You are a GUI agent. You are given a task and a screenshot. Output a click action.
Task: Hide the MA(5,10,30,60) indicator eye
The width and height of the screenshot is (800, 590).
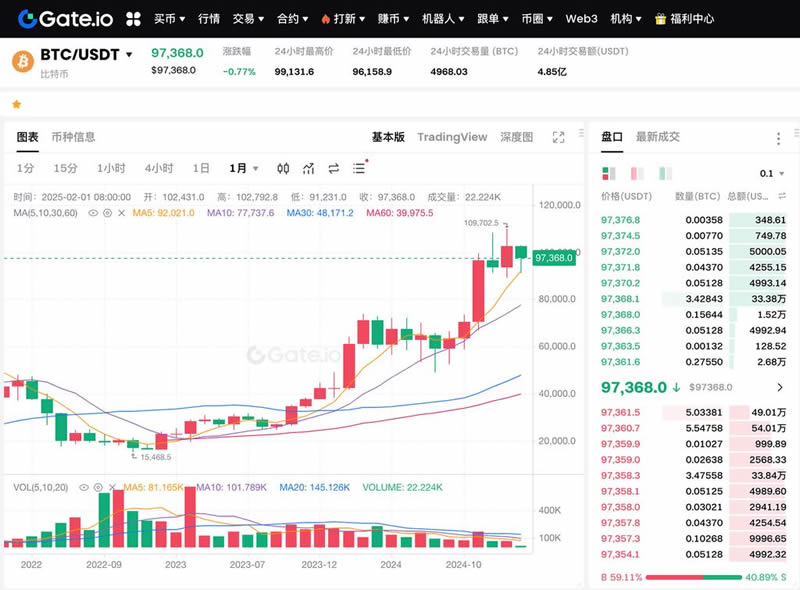pyautogui.click(x=93, y=213)
